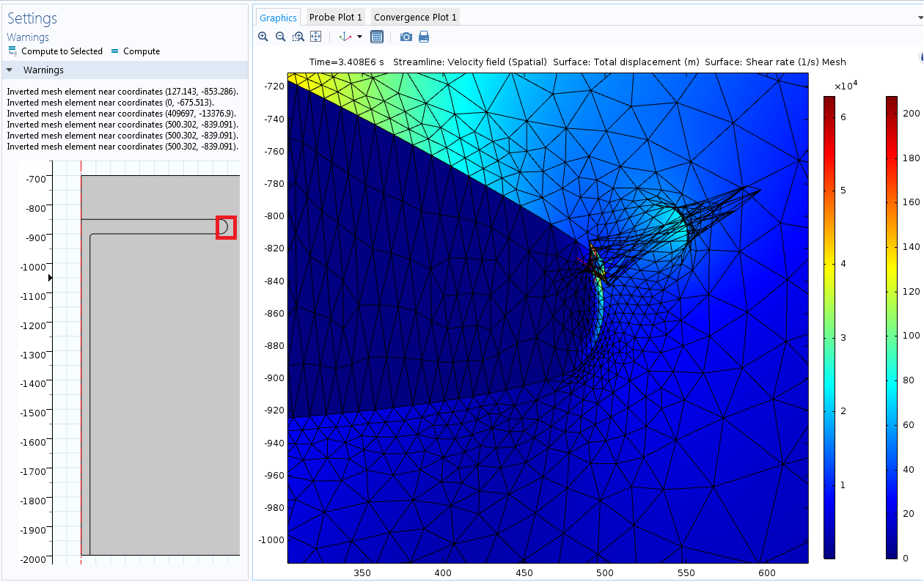
Task: Select the Graphics tab
Action: tap(278, 18)
